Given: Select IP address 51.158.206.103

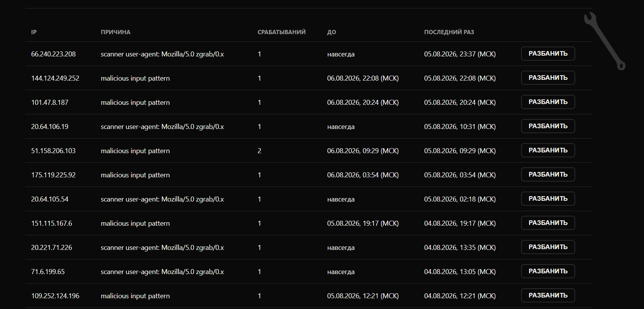Looking at the screenshot, I should [53, 151].
